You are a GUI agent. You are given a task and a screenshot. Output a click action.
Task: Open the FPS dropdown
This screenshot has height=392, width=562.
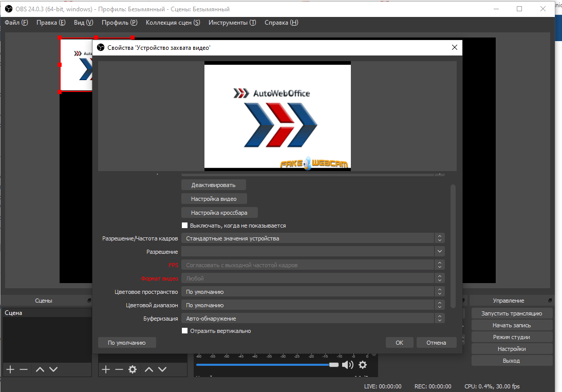(x=313, y=265)
